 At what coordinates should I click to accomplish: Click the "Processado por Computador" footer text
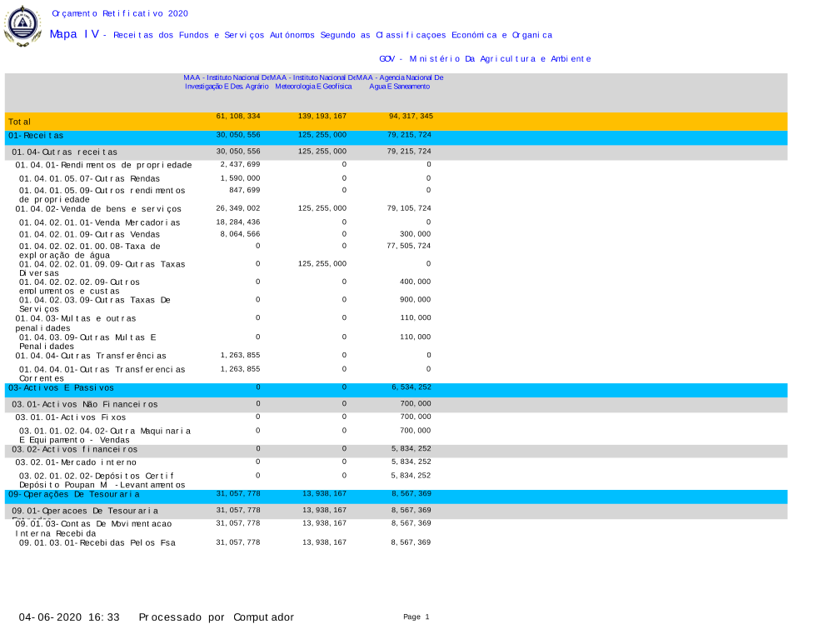point(216,617)
